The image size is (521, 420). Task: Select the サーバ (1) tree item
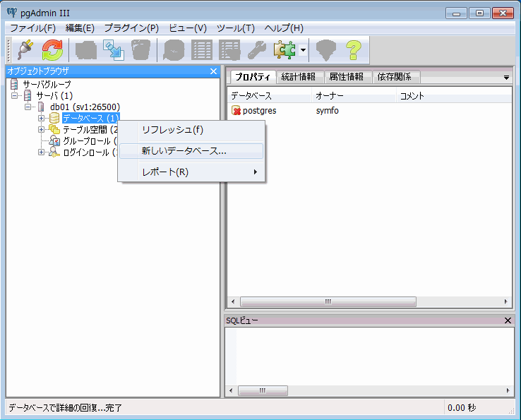[54, 96]
